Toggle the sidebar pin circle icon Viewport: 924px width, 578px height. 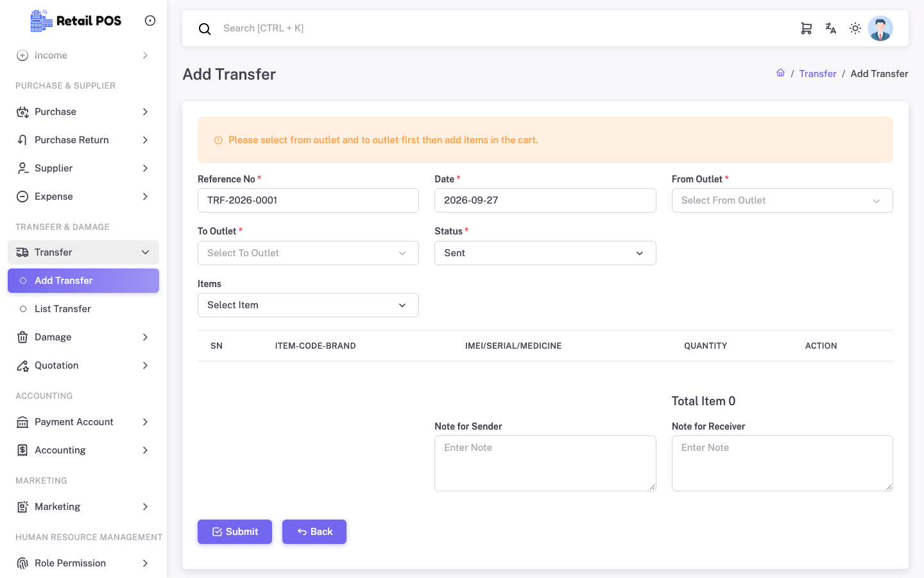150,21
